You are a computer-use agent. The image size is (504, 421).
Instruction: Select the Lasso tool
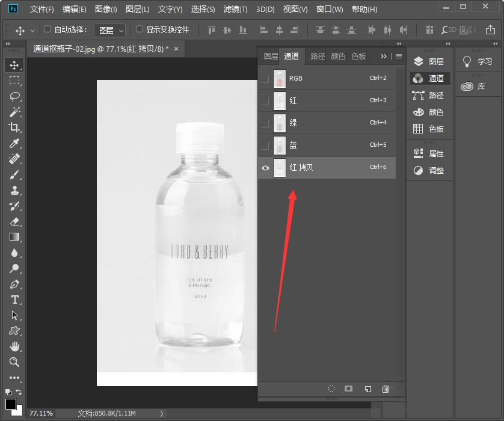click(14, 96)
